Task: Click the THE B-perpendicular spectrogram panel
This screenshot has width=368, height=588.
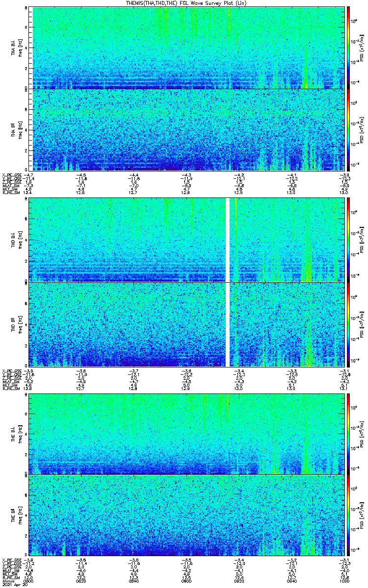Action: coord(186,434)
